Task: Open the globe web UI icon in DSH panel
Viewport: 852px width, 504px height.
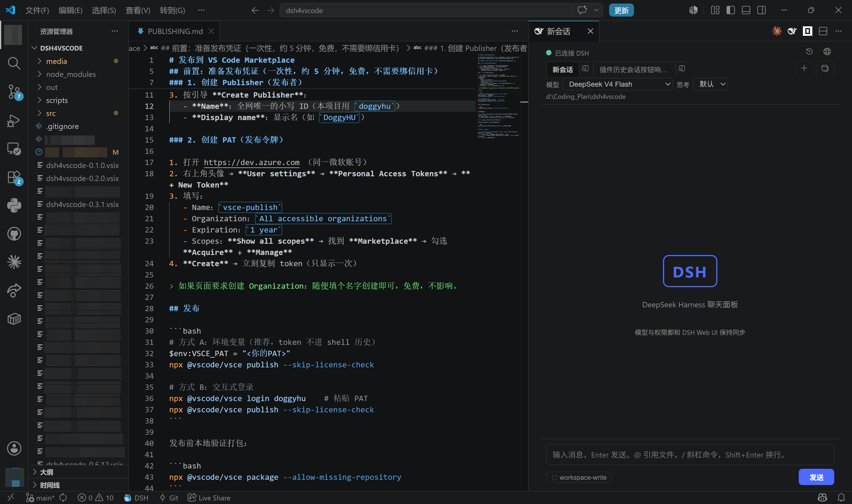Action: point(827,52)
